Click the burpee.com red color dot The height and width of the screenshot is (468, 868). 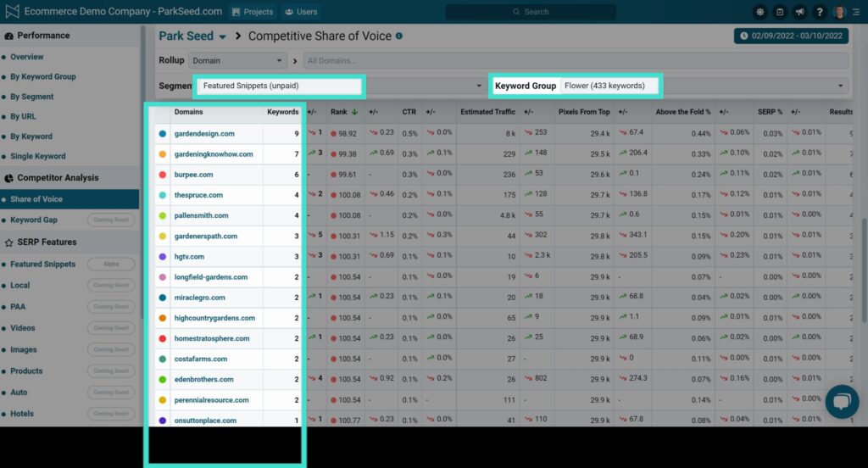(x=162, y=175)
